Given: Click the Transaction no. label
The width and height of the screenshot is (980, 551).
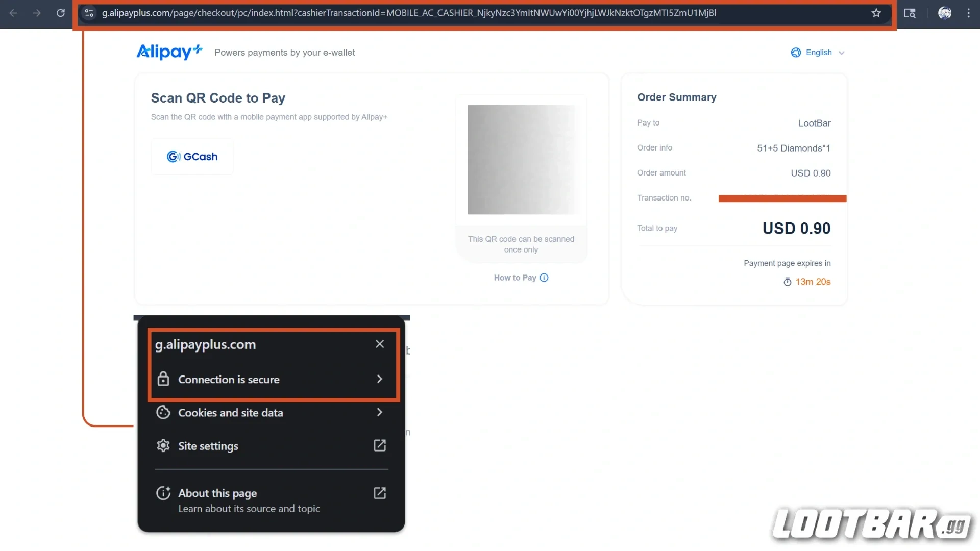Looking at the screenshot, I should (664, 197).
